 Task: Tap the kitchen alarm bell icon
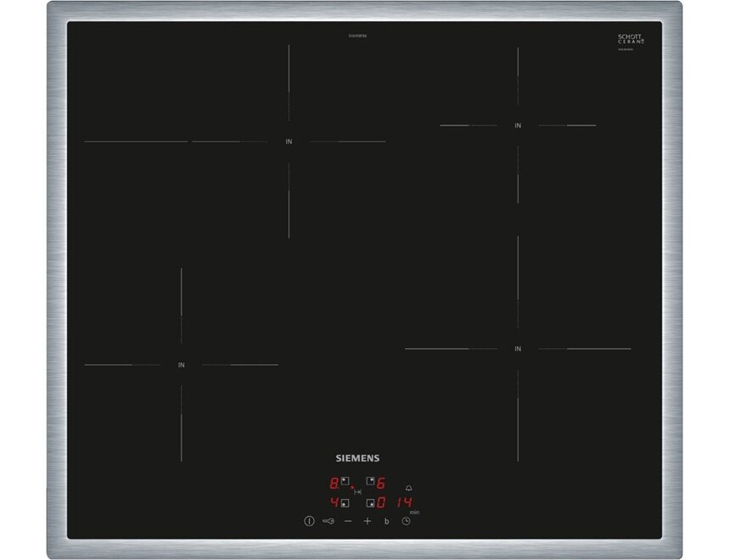409,489
